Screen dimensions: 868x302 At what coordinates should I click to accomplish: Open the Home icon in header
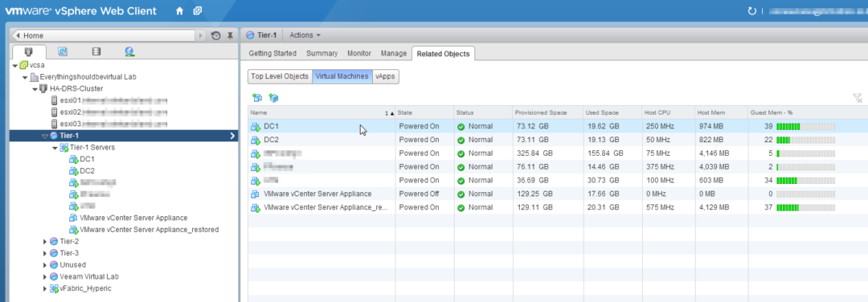(179, 11)
